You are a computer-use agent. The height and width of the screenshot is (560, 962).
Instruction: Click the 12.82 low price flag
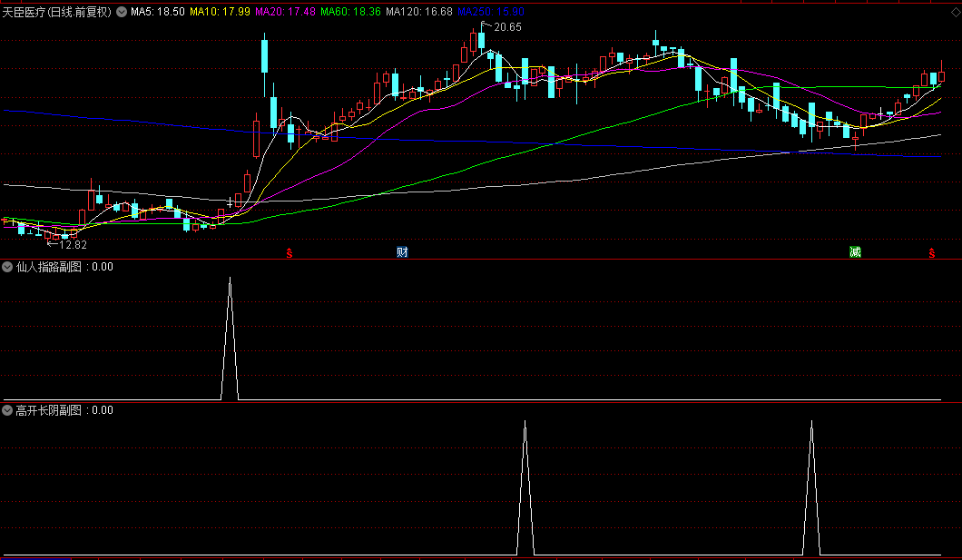point(69,244)
